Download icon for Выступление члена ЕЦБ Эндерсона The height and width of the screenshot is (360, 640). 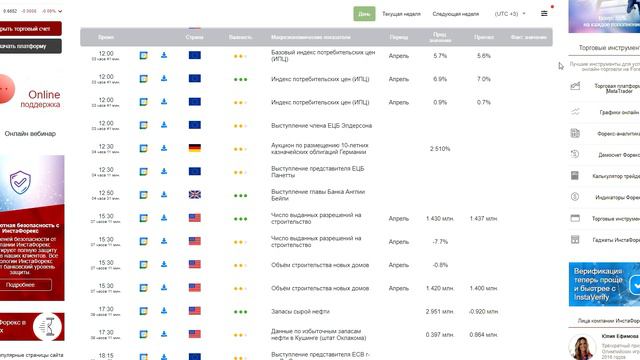click(x=164, y=125)
